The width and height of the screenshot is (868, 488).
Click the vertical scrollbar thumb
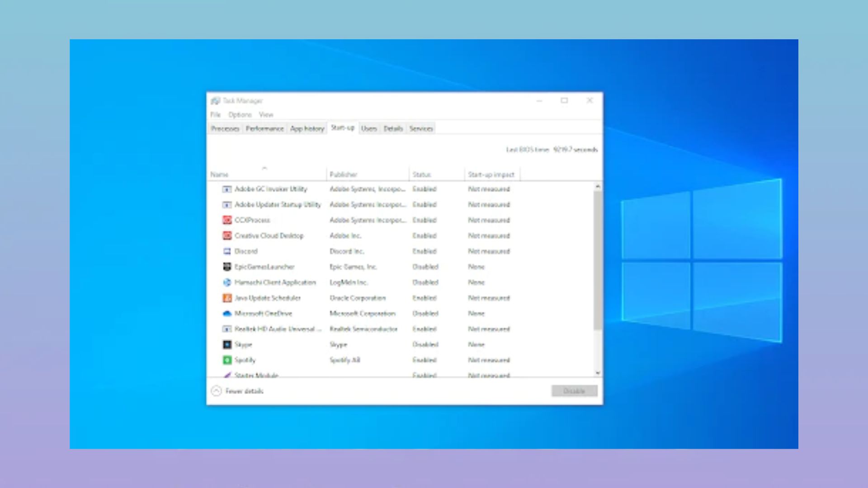598,260
